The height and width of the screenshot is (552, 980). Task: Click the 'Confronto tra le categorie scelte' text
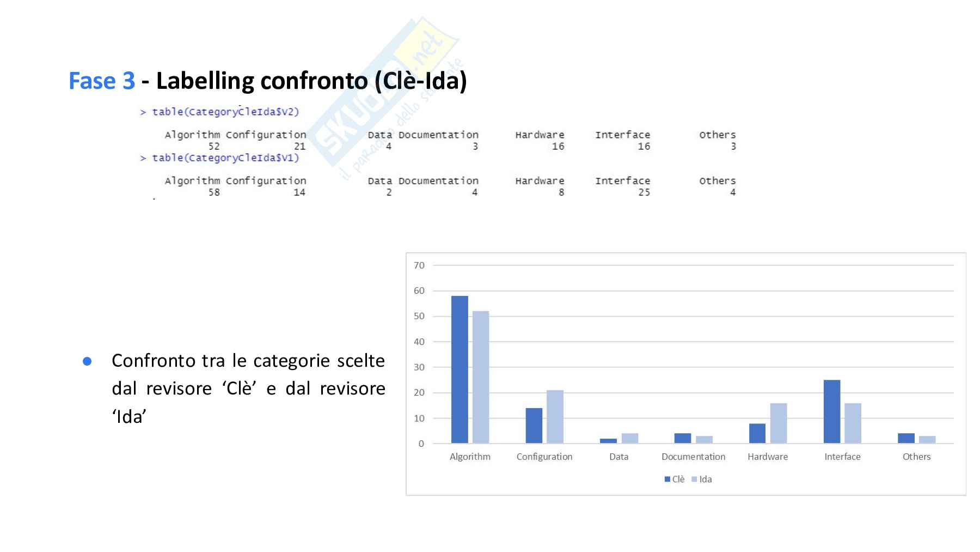248,361
